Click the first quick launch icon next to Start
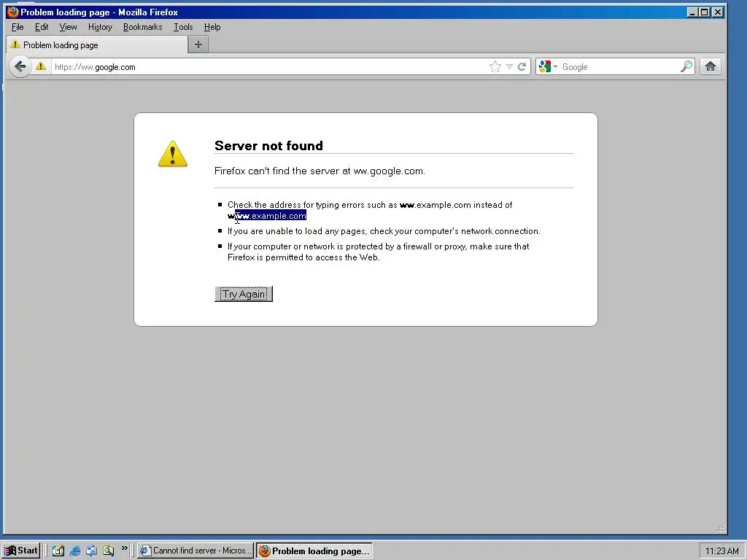This screenshot has width=747, height=560. pyautogui.click(x=58, y=551)
